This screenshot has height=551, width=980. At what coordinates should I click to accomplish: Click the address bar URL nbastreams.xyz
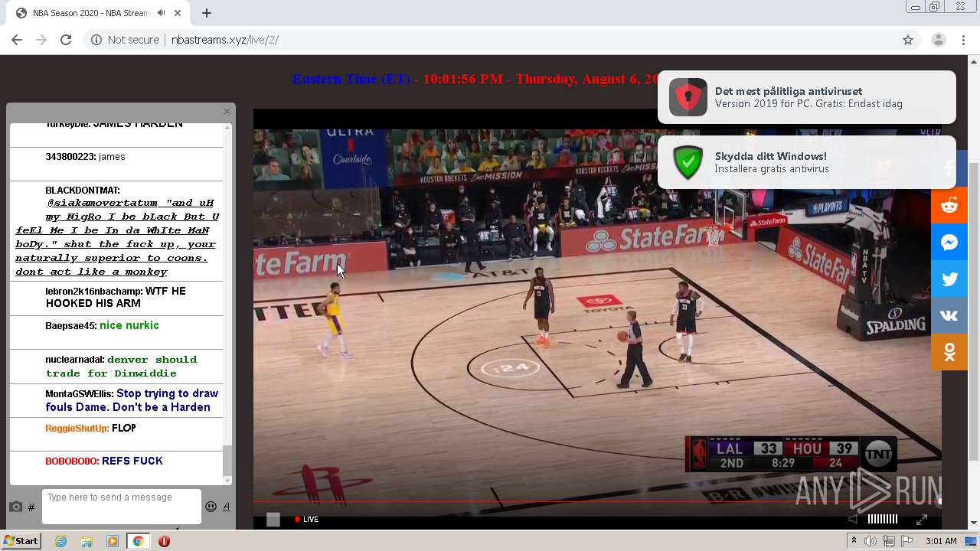(x=224, y=40)
